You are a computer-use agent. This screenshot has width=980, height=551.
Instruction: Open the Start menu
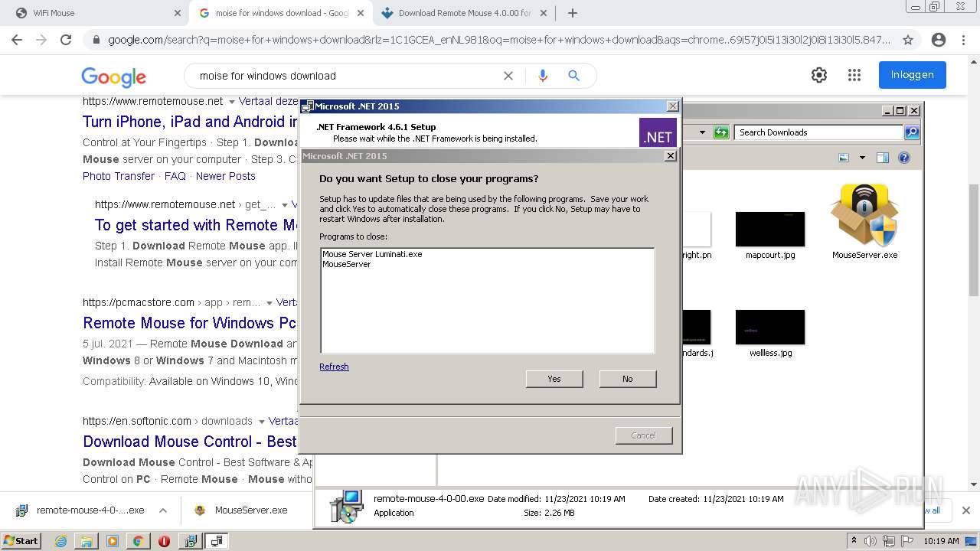click(21, 540)
